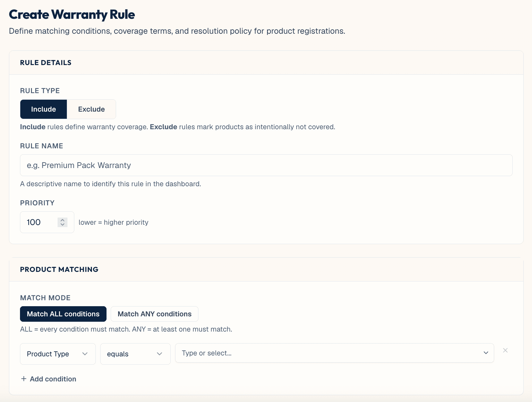Increase priority with the stepper arrows

(62, 220)
